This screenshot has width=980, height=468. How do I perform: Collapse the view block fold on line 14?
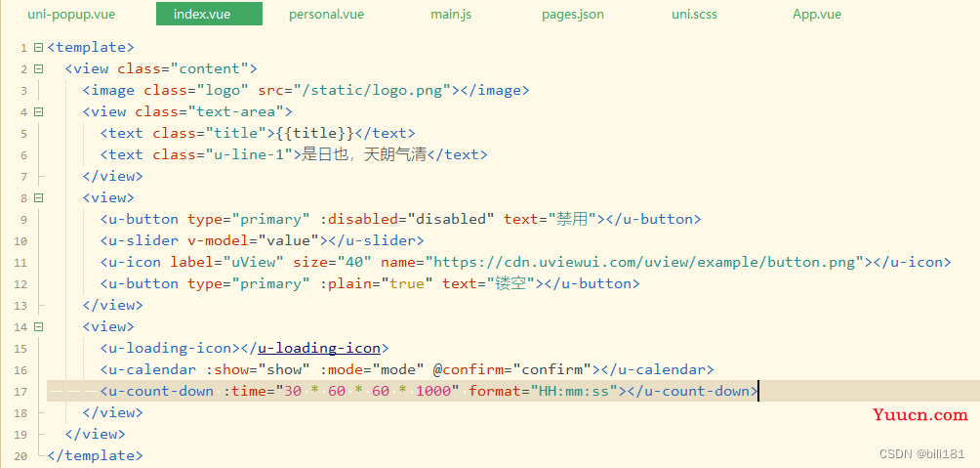click(x=38, y=326)
